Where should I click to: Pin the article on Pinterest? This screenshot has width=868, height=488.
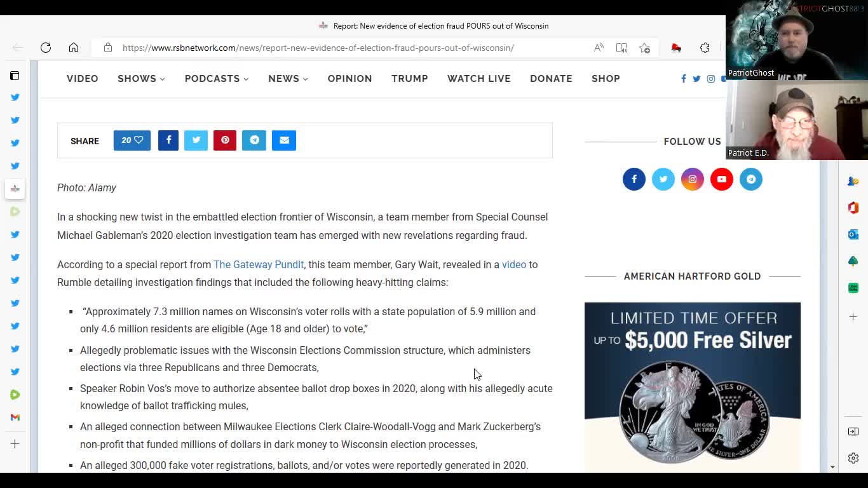click(225, 140)
